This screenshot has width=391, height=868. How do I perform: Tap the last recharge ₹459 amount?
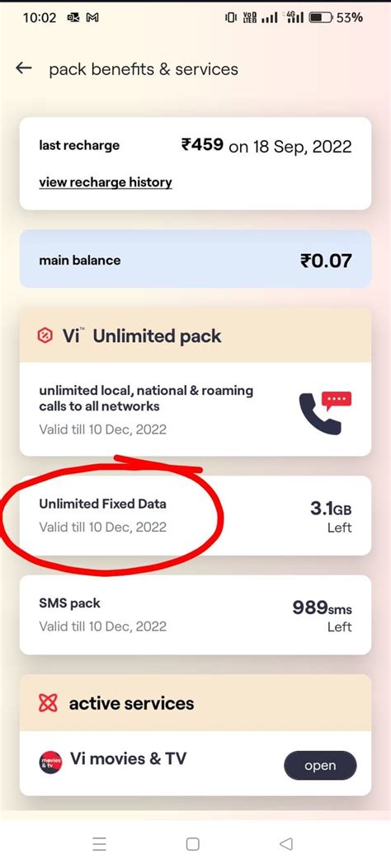(202, 146)
